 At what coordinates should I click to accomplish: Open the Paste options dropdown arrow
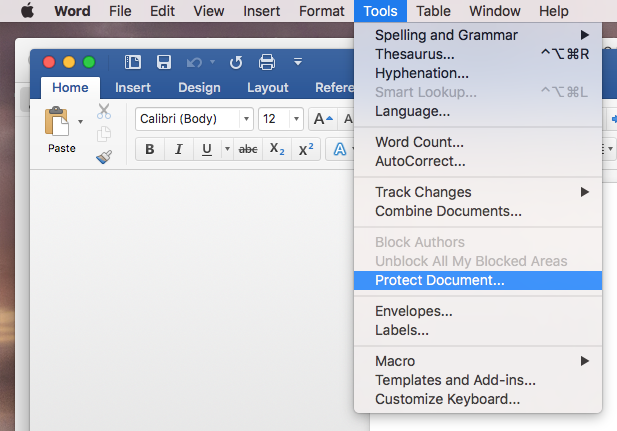(80, 122)
